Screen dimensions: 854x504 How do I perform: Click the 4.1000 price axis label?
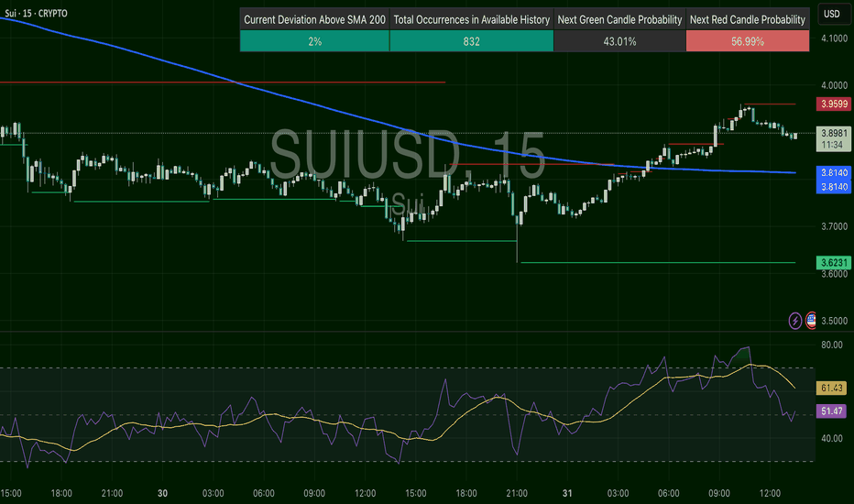pos(835,38)
